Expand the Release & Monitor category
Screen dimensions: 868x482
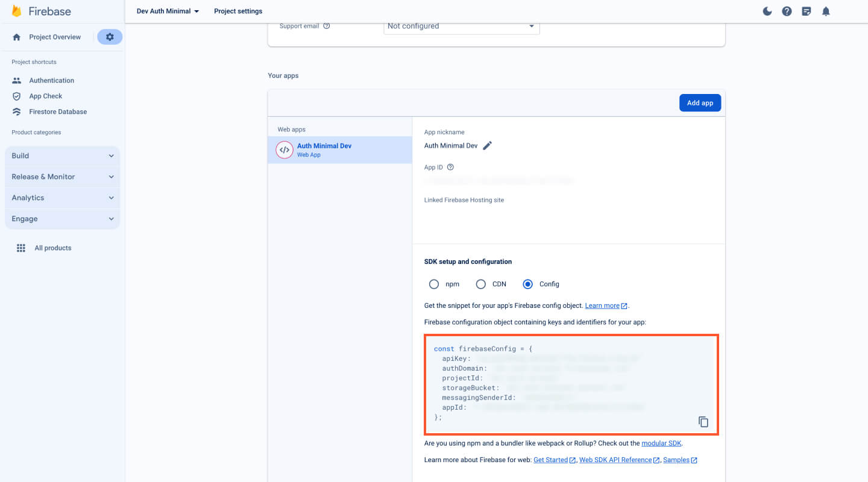[63, 177]
